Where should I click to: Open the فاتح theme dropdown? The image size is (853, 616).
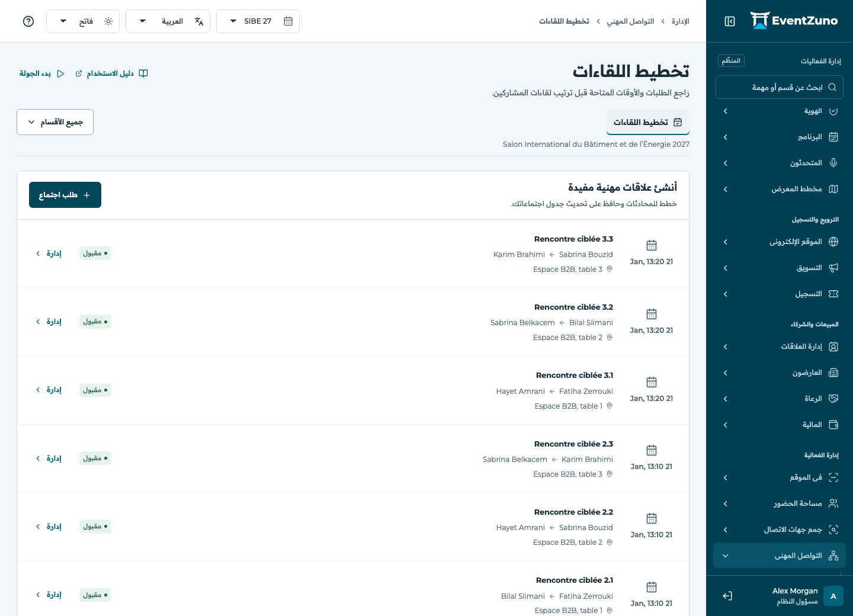(83, 21)
